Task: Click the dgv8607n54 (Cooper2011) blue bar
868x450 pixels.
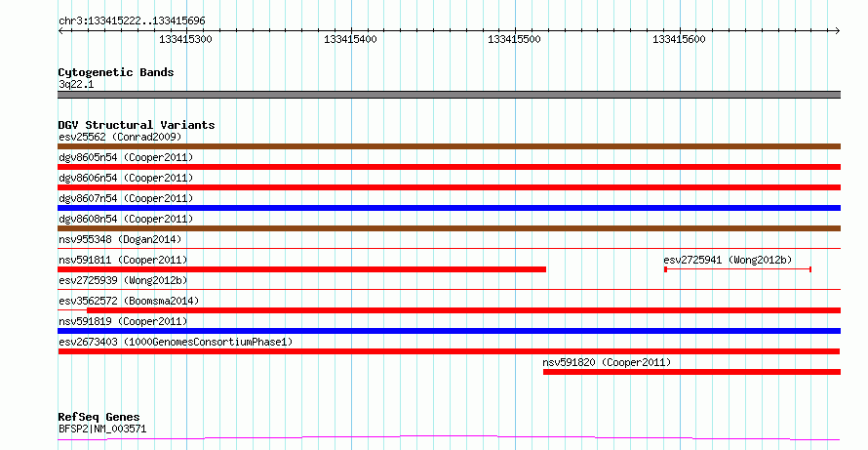Action: pos(449,208)
